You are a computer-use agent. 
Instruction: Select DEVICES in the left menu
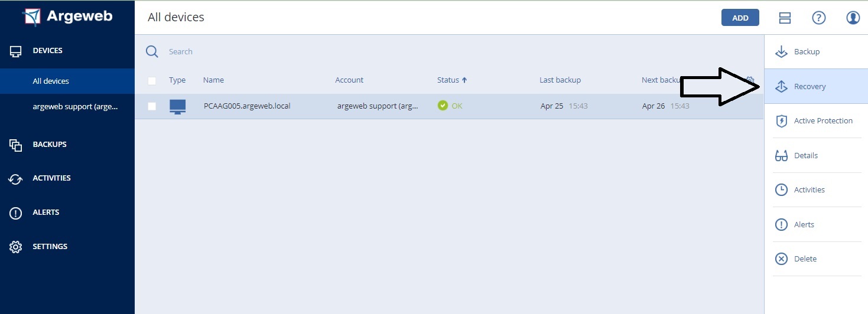point(47,51)
